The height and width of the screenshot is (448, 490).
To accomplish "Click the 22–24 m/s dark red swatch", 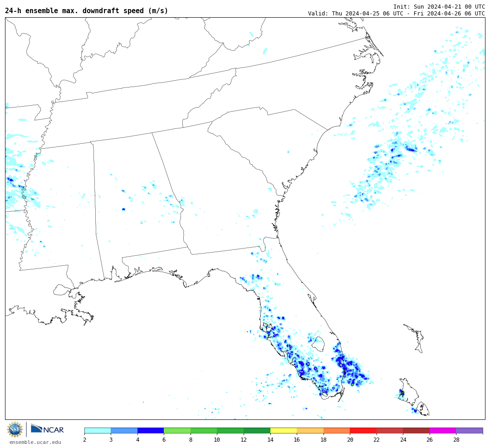I will pyautogui.click(x=390, y=430).
